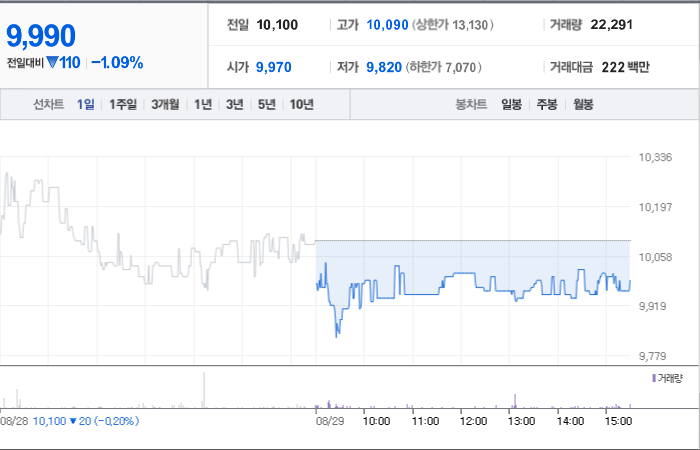The width and height of the screenshot is (700, 450).
Task: Click the 10,058 y-axis label
Action: tap(655, 257)
